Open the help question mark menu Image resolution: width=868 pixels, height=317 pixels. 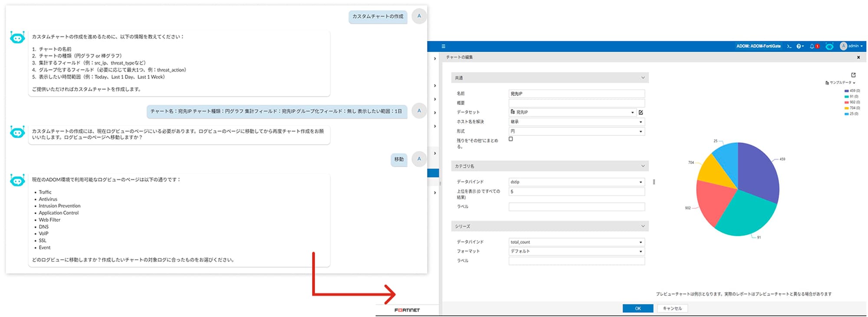799,46
